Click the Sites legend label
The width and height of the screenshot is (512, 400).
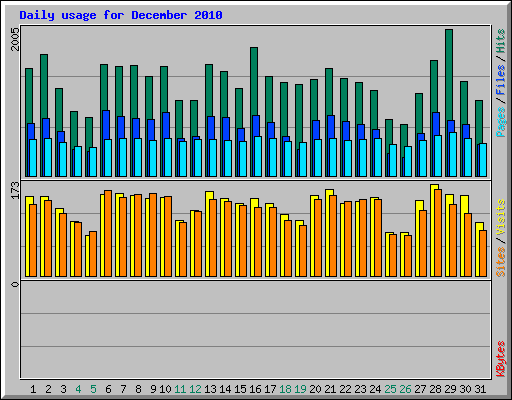(501, 262)
